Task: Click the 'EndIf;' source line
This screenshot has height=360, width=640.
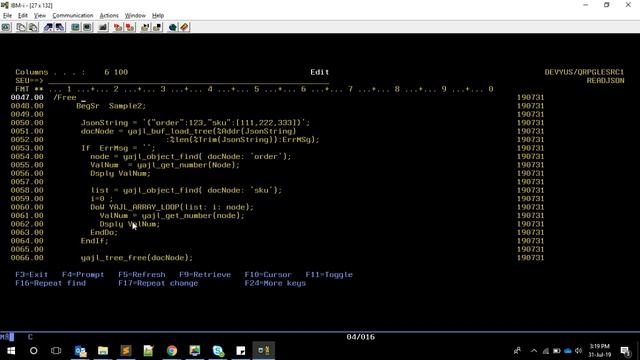Action: pyautogui.click(x=94, y=241)
